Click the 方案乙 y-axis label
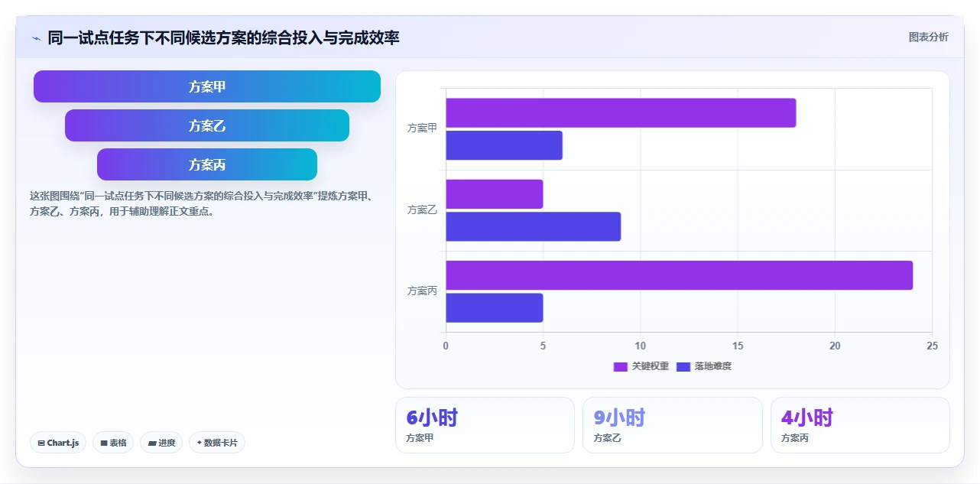 point(422,210)
